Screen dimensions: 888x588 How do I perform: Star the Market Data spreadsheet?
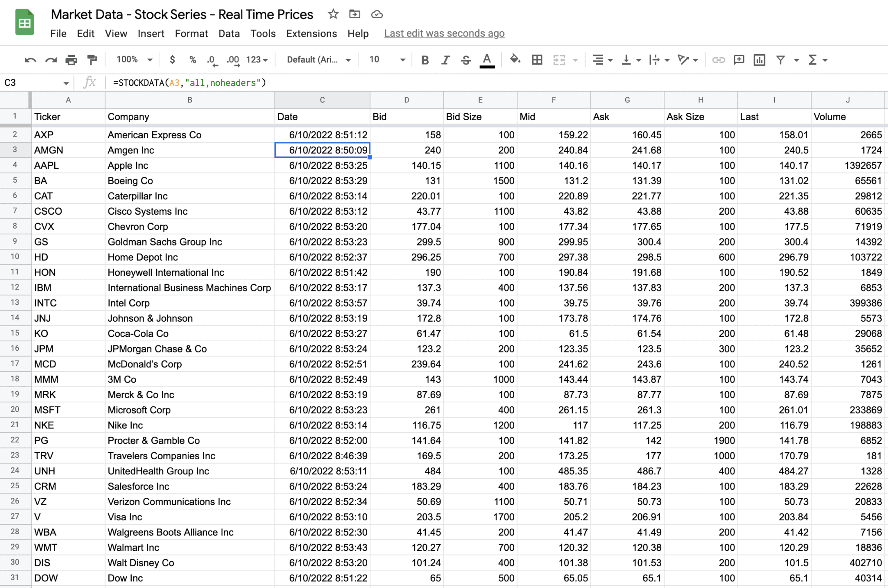click(x=333, y=14)
